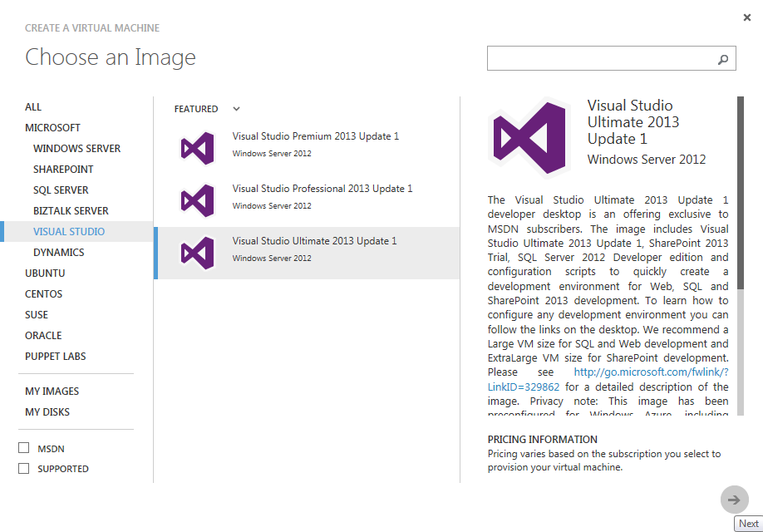
Task: Click the Visual Studio Ultimate list logo icon
Action: pos(198,253)
